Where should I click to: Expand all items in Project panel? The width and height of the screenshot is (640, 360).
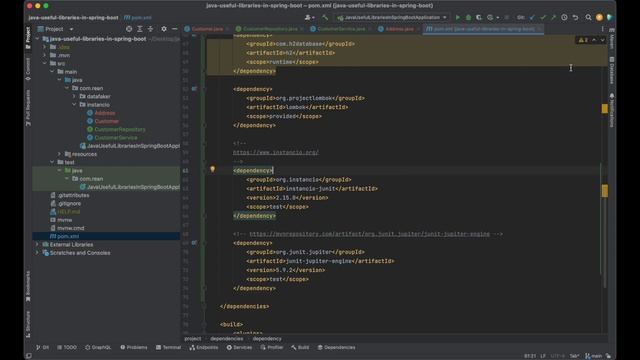140,29
